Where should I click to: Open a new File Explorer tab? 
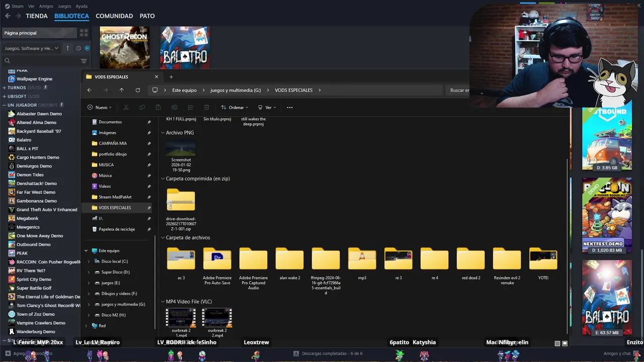pyautogui.click(x=171, y=77)
